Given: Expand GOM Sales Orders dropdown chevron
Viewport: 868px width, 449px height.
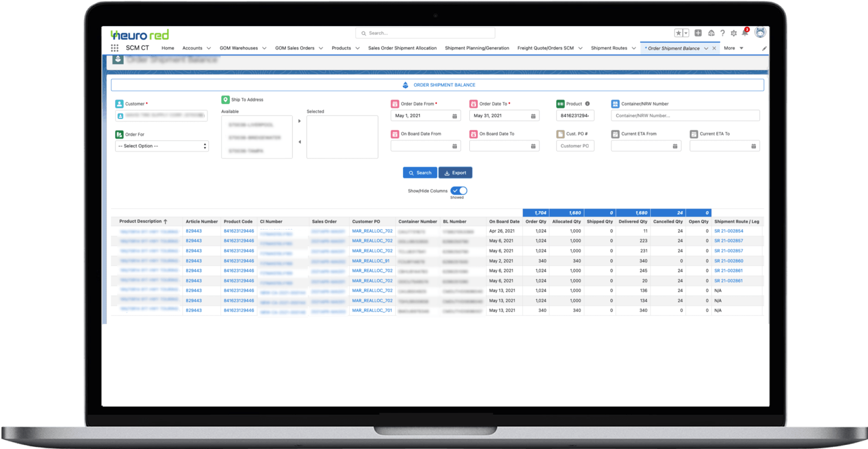Looking at the screenshot, I should [321, 48].
